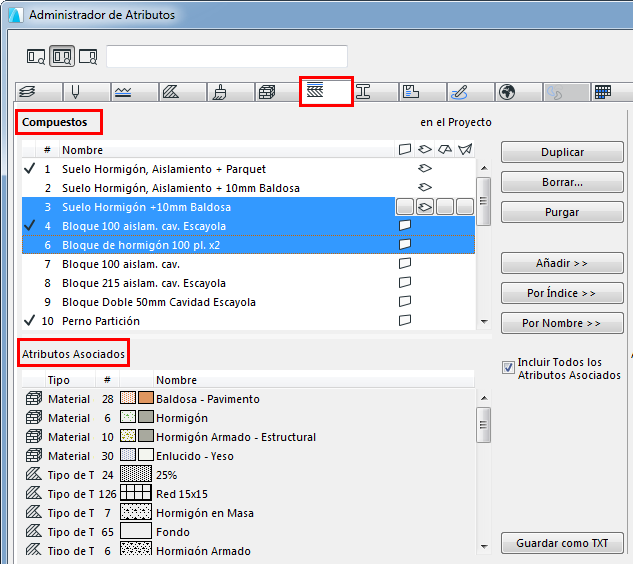
Task: Select Perno Partición composite row
Action: coord(248,321)
